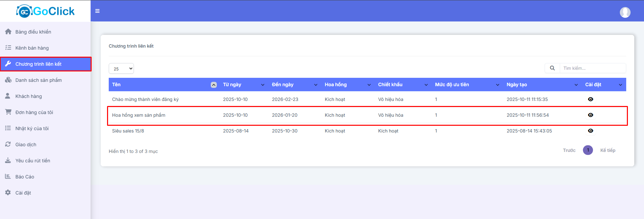Open Danh sách sản phẩm in sidebar

[38, 80]
